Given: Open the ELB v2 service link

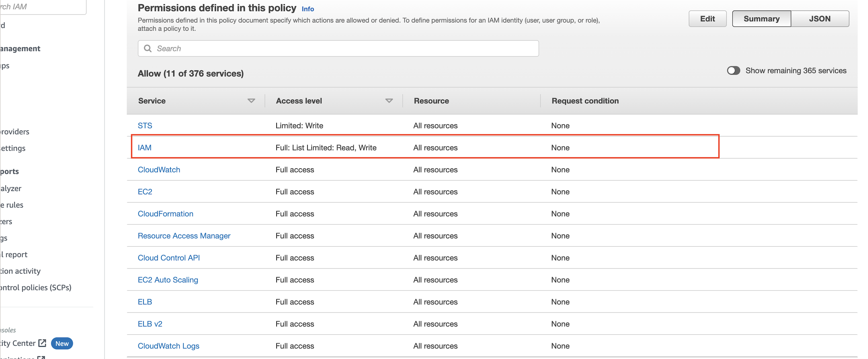Looking at the screenshot, I should (150, 324).
